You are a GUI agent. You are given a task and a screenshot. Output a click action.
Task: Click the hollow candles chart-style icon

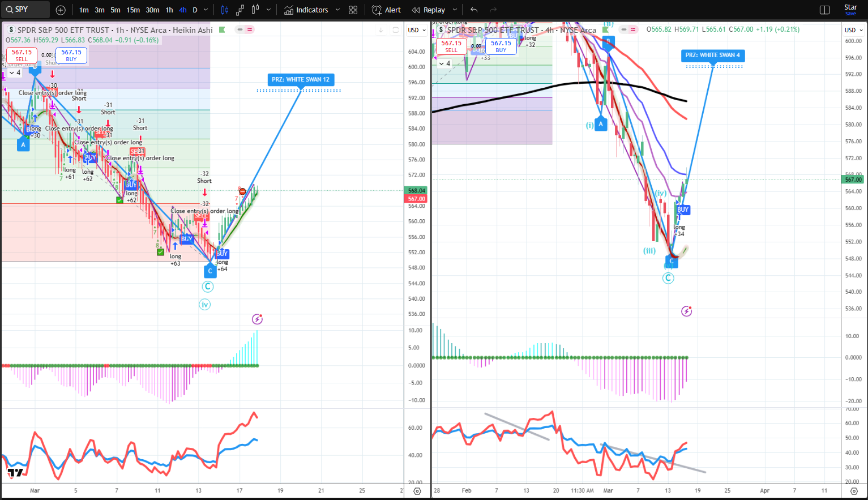point(255,10)
